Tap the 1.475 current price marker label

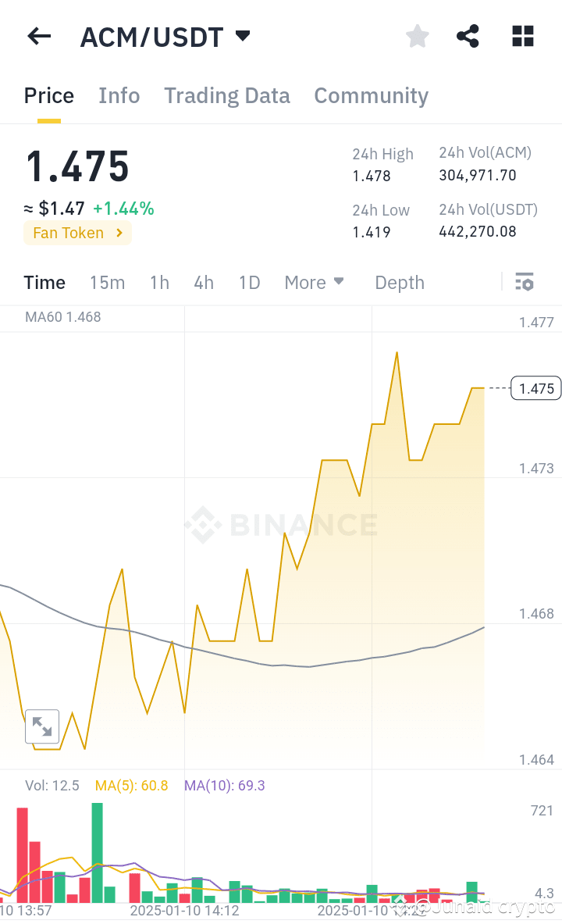(536, 388)
